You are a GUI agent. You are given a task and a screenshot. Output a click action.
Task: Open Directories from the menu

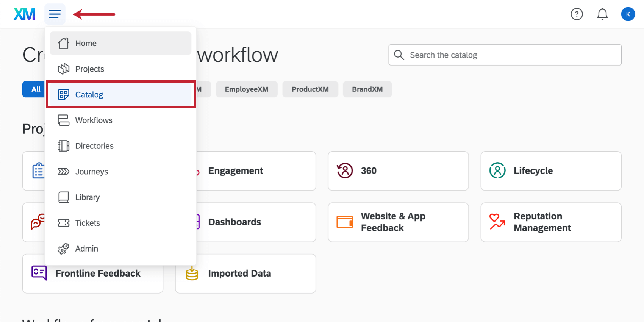click(x=120, y=146)
